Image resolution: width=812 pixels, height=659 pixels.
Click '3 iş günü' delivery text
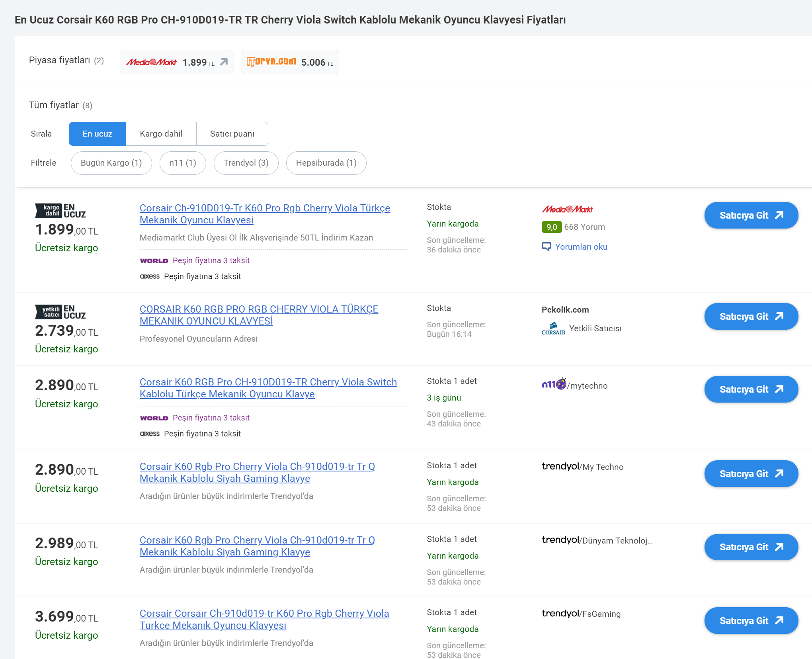click(444, 398)
